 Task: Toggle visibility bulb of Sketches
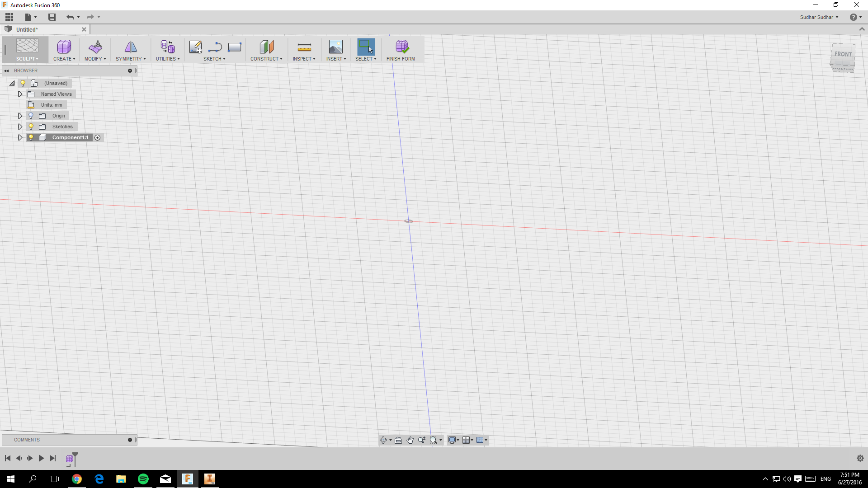(x=31, y=127)
